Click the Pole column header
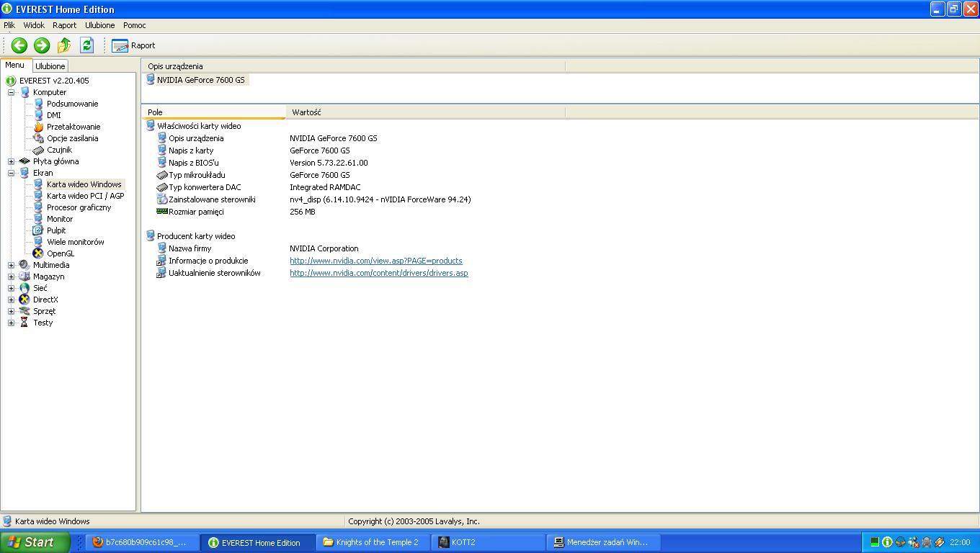 [214, 112]
